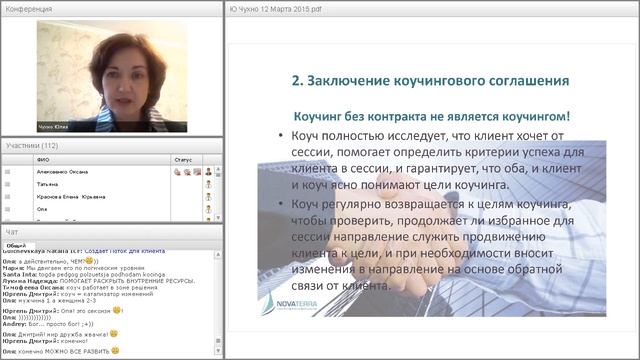640x360 pixels.
Task: Select participant Алексеенко Оксана
Action: [x=62, y=172]
